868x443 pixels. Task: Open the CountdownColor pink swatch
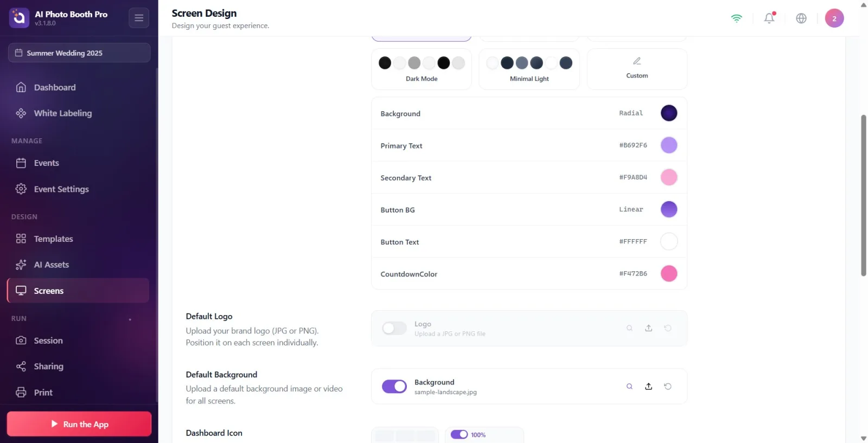(669, 274)
